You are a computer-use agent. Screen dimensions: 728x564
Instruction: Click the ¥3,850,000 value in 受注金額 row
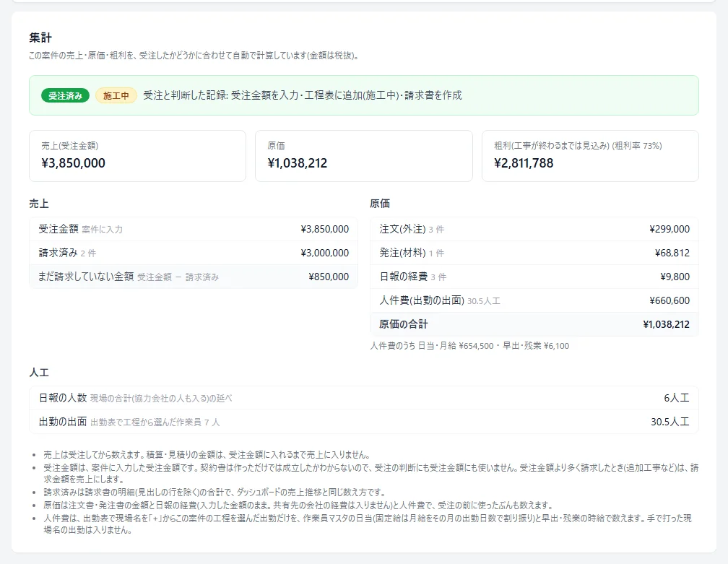[x=324, y=230]
